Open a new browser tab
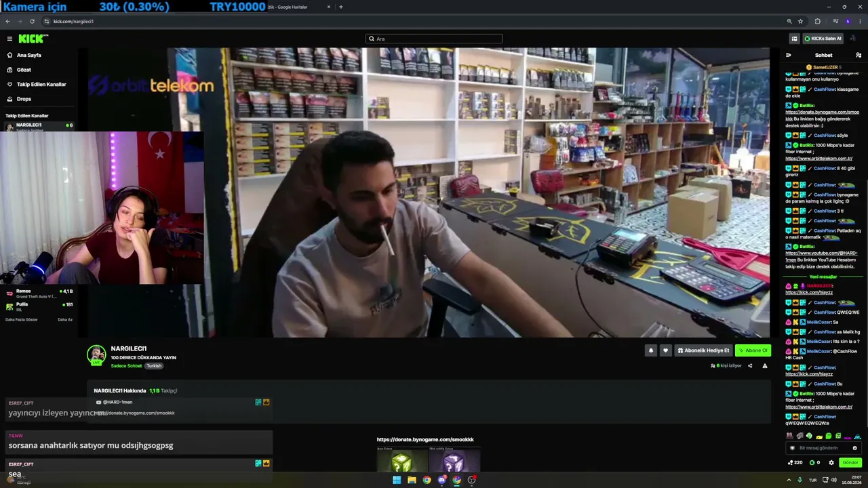Viewport: 868px width, 488px height. 340,7
